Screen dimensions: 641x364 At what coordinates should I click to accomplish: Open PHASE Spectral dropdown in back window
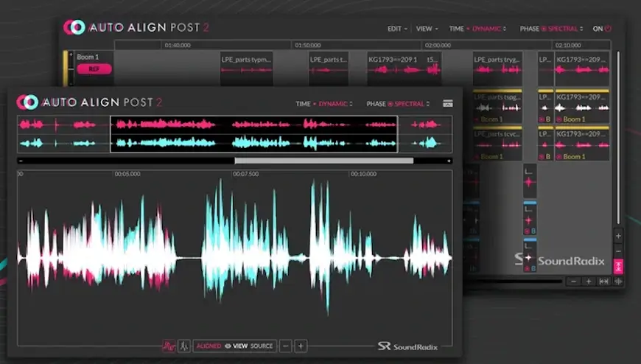[x=565, y=29]
